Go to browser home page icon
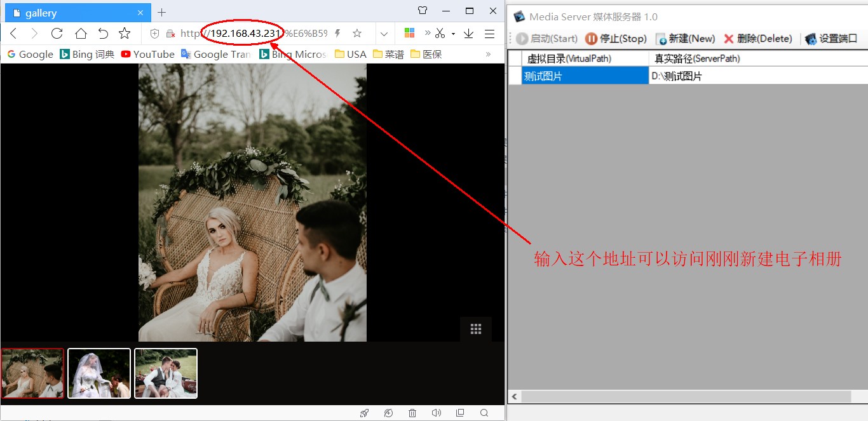Viewport: 868px width, 421px height. [x=81, y=34]
